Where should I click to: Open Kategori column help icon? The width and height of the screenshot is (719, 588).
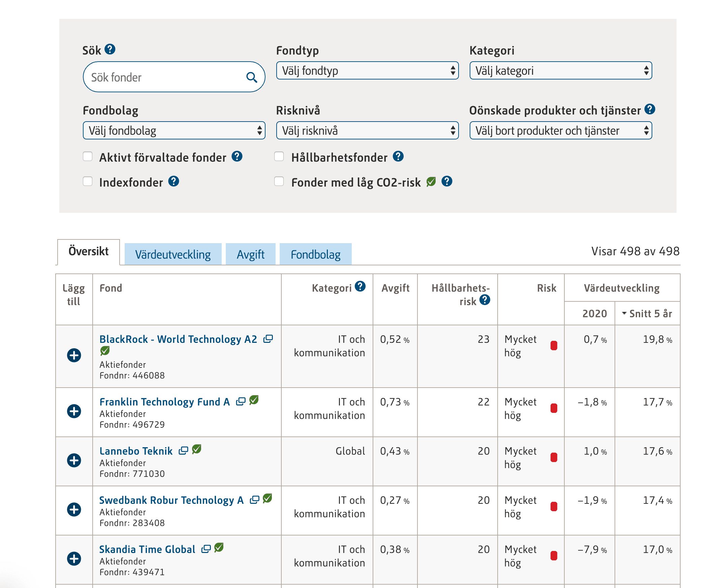point(360,286)
